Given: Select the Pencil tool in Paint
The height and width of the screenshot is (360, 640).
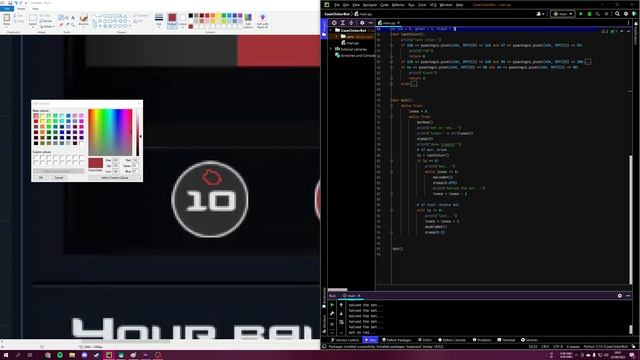Looking at the screenshot, I should [x=61, y=18].
